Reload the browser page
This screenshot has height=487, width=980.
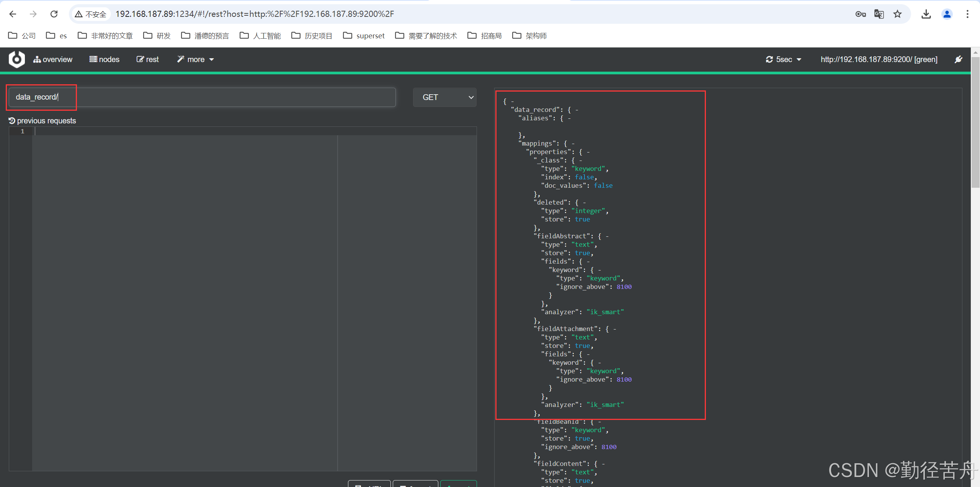(x=54, y=14)
